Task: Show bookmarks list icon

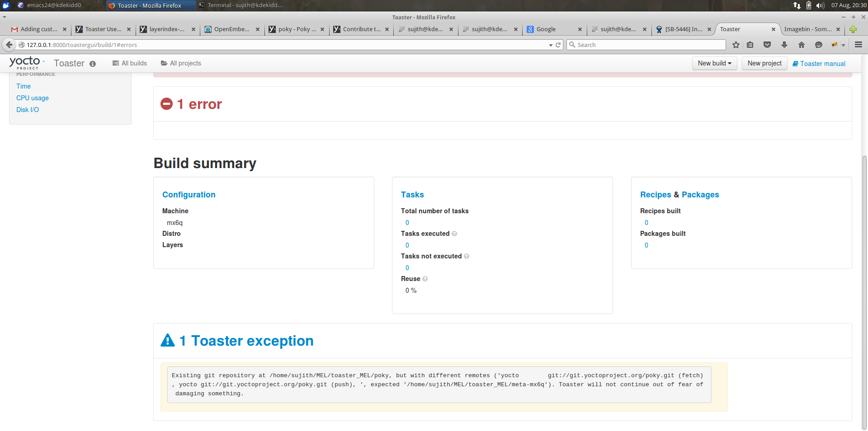Action: click(750, 45)
